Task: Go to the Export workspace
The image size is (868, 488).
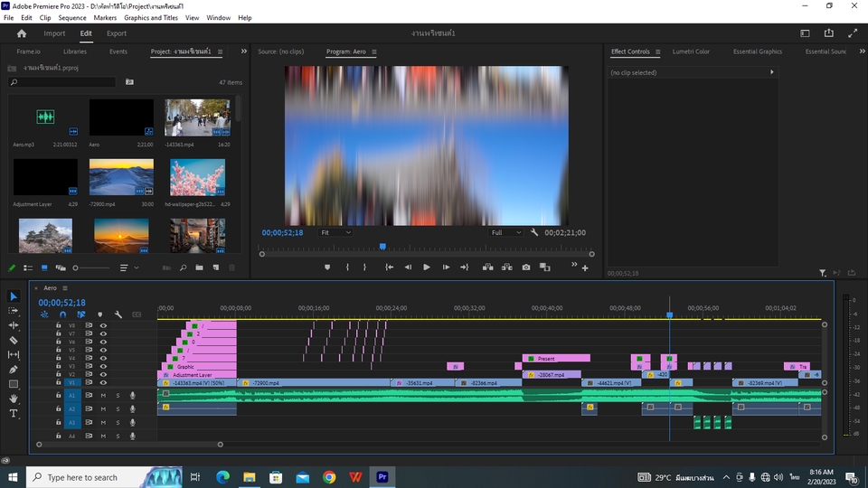Action: click(117, 33)
